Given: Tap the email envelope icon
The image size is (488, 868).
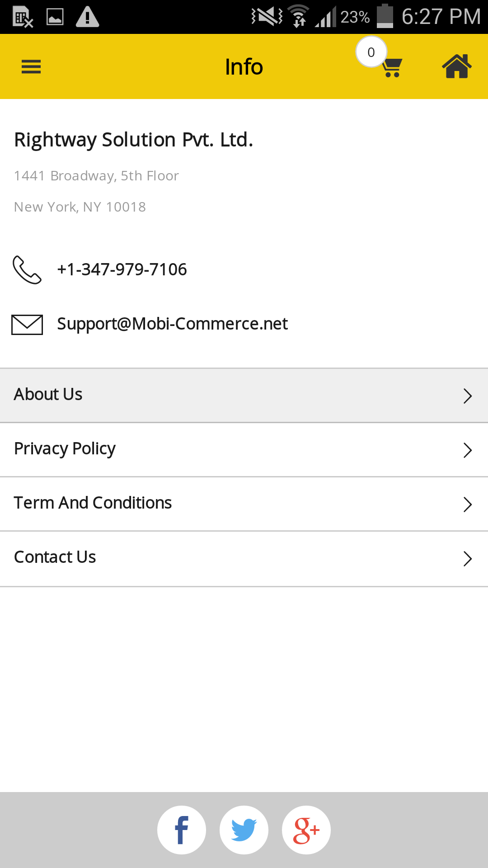Looking at the screenshot, I should pyautogui.click(x=27, y=325).
